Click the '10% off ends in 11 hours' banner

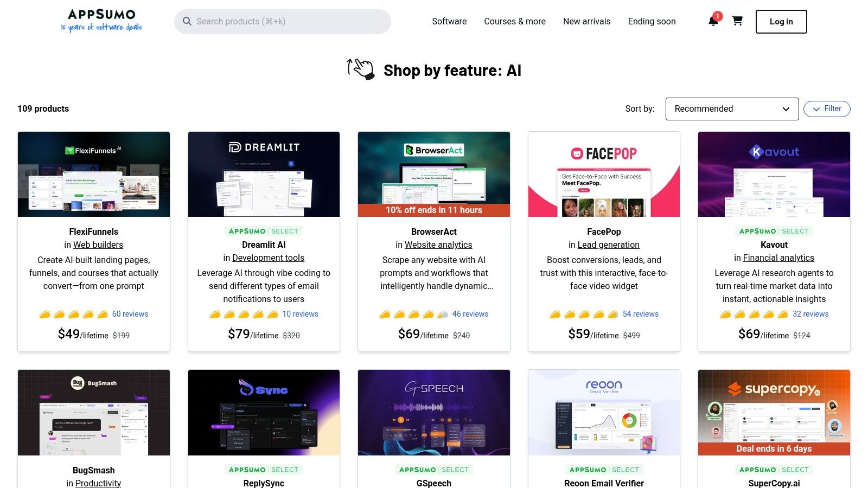(x=434, y=210)
